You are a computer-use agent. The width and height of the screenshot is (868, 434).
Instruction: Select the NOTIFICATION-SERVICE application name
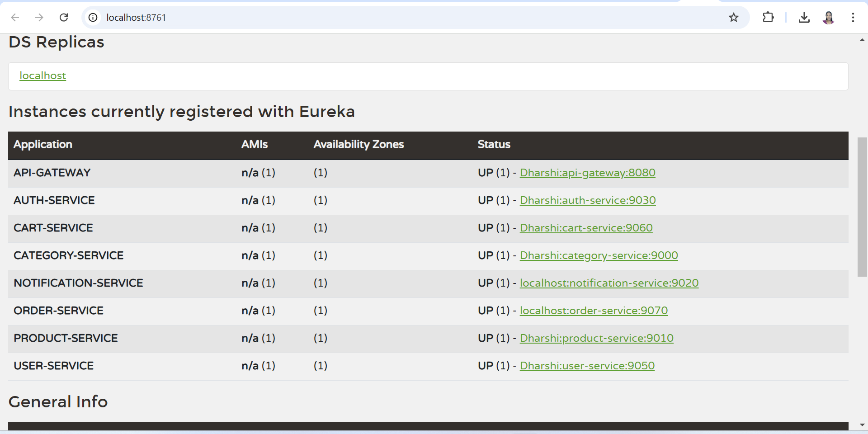[x=78, y=283]
